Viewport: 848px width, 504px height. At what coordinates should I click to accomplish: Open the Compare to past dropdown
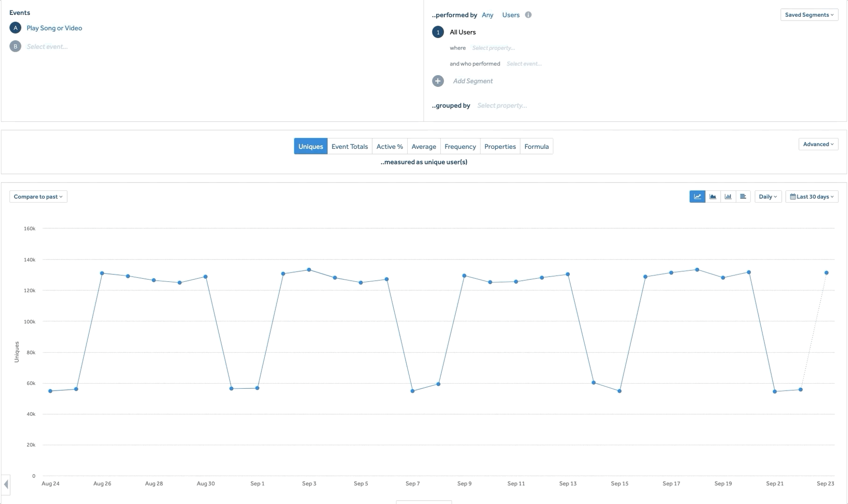tap(38, 196)
